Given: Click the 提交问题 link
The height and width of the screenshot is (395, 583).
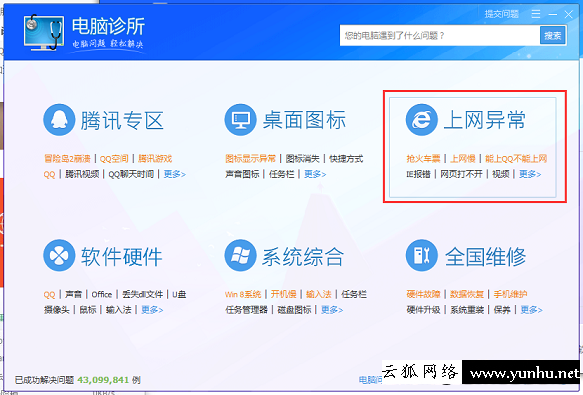Looking at the screenshot, I should click(502, 14).
